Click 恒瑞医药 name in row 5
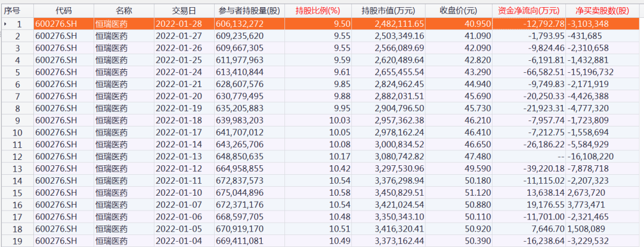 pos(111,72)
